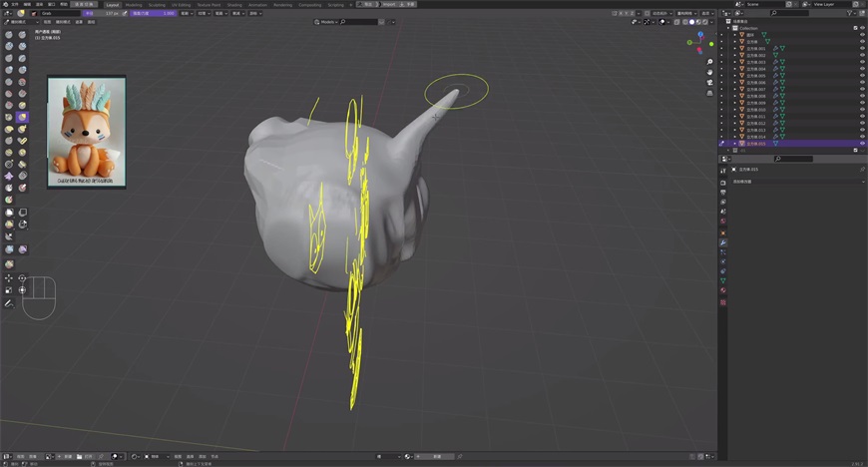This screenshot has width=868, height=467.
Task: Switch to the Modeling workspace tab
Action: coord(134,4)
